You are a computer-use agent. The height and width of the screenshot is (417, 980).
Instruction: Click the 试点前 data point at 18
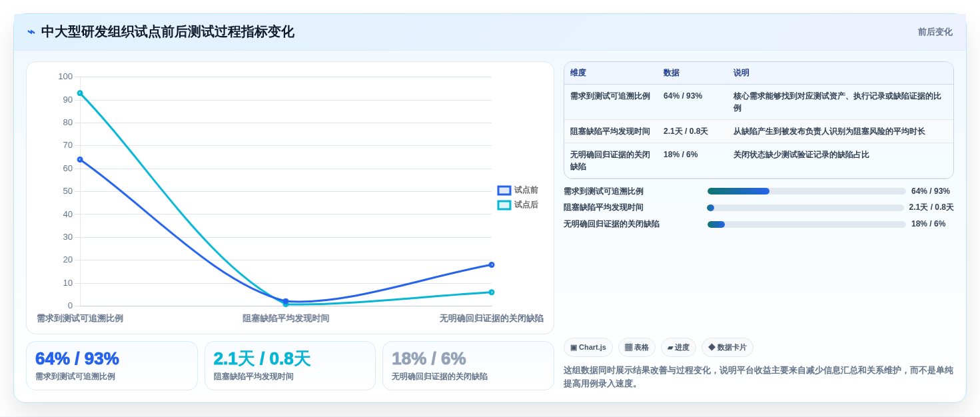coord(492,264)
